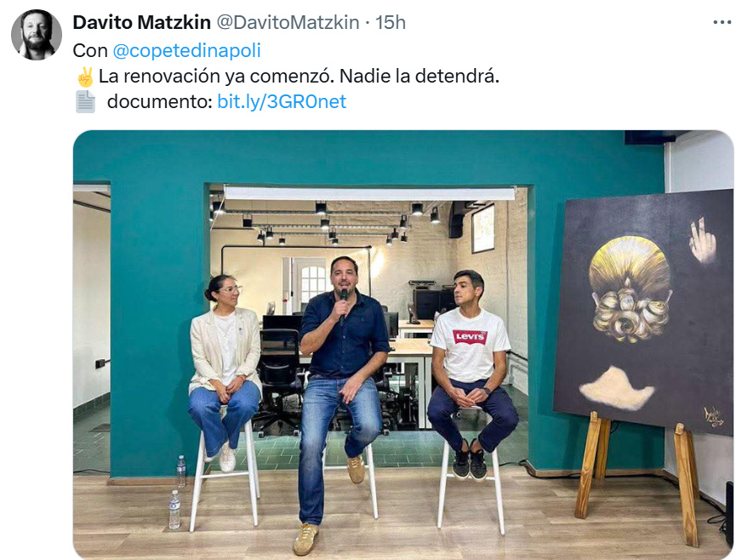Click the Levi's logo on white t-shirt

click(470, 337)
